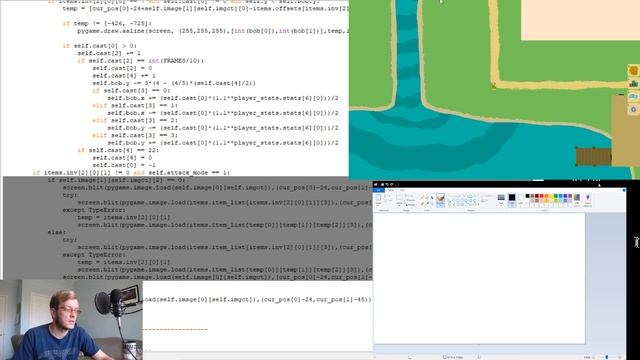Select the Color picker tool in Paint
This screenshot has height=360, width=640.
click(x=427, y=203)
